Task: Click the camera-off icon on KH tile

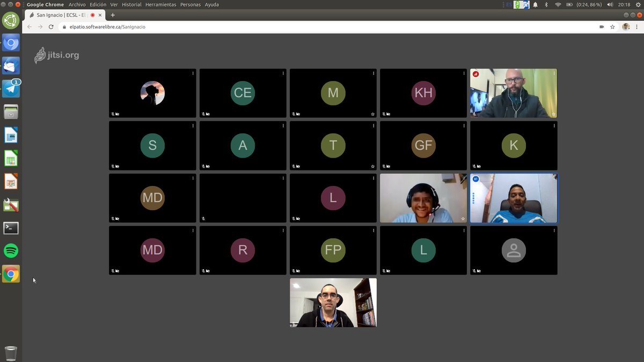Action: [x=388, y=114]
